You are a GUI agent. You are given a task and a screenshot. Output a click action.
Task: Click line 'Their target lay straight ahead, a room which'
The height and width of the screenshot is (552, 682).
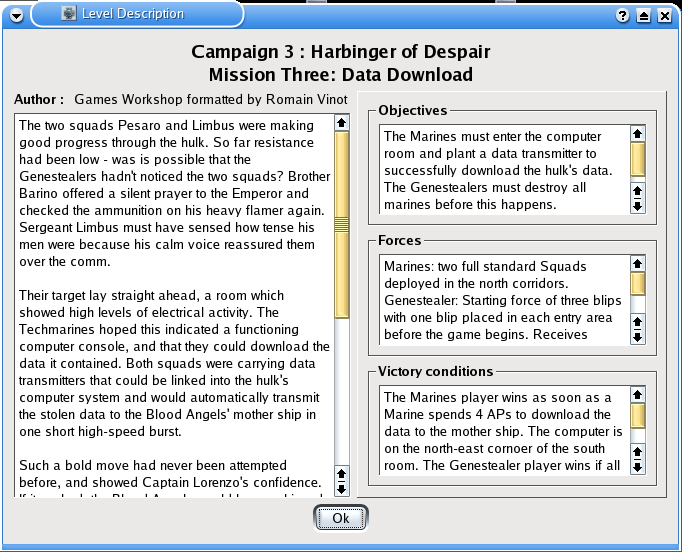151,295
